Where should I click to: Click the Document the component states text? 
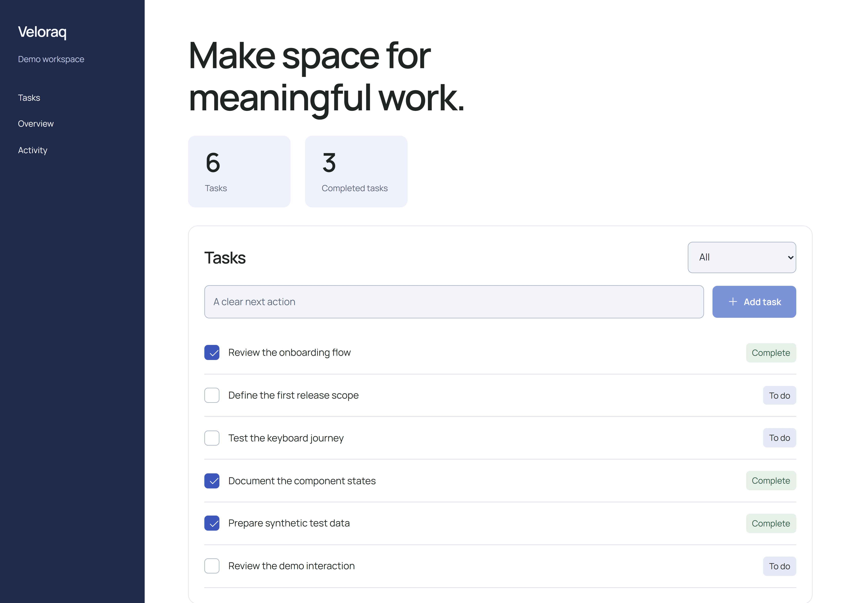(302, 481)
